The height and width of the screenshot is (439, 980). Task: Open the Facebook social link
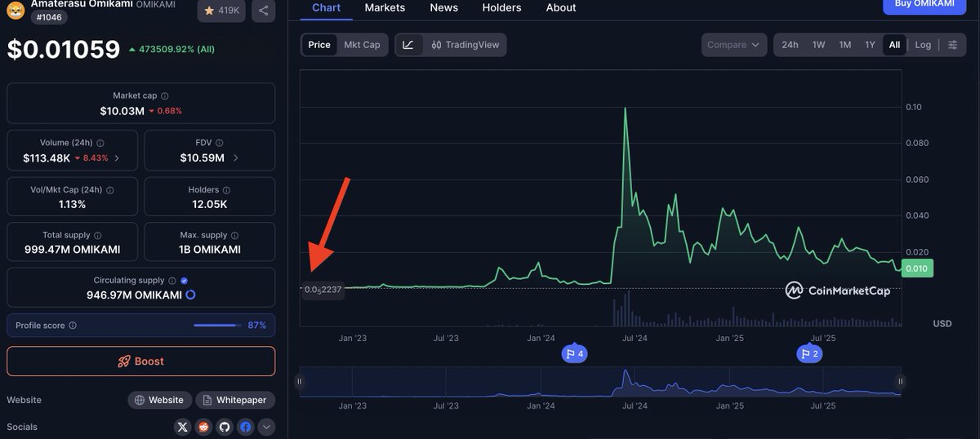coord(246,427)
